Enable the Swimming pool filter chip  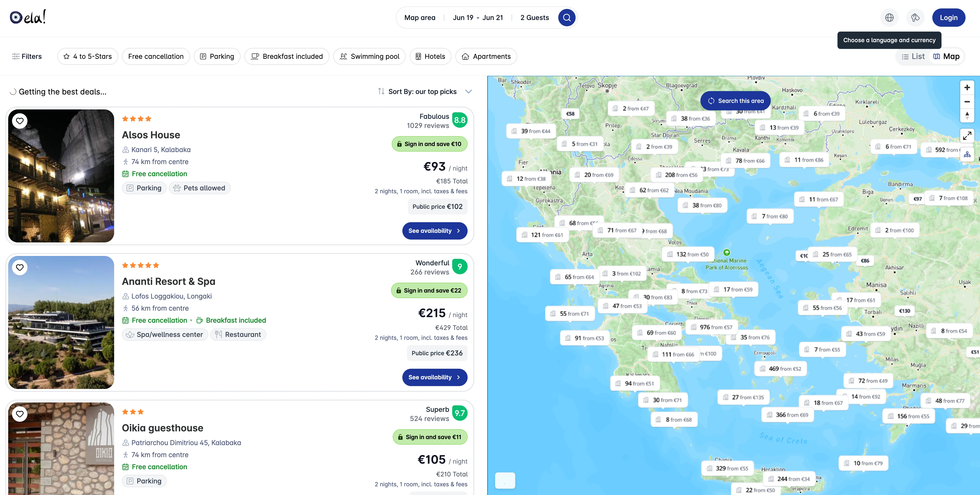pos(369,56)
